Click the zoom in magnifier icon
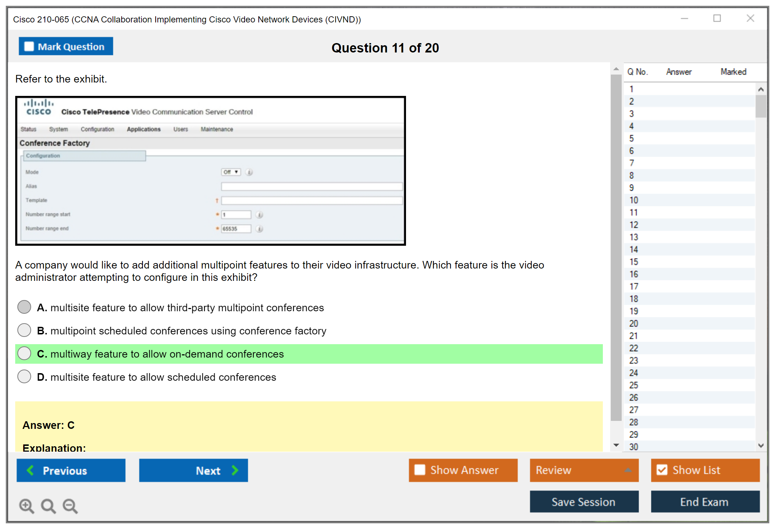 26,506
